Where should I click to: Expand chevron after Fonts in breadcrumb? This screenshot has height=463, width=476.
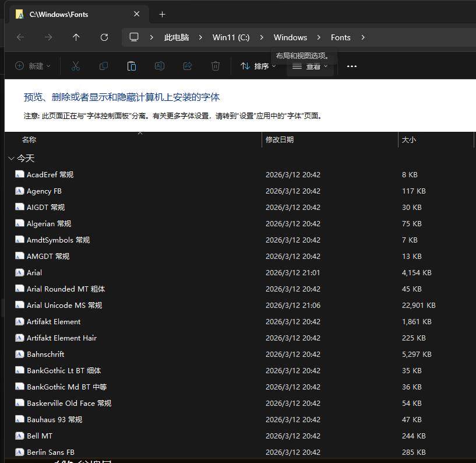point(363,37)
